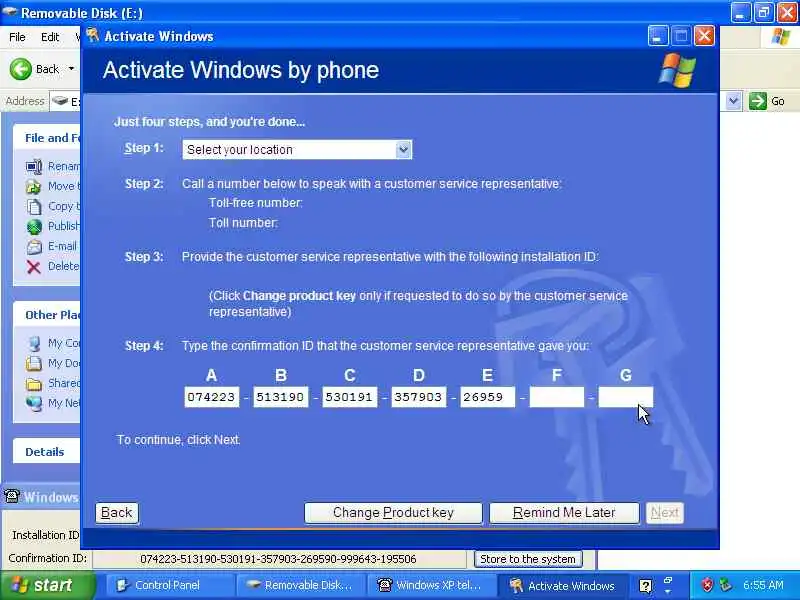Open Shared Documents folder icon
Image resolution: width=800 pixels, height=600 pixels.
[34, 383]
